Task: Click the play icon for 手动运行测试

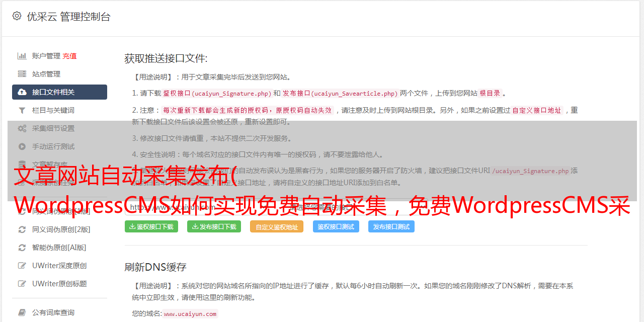Action: pyautogui.click(x=22, y=146)
